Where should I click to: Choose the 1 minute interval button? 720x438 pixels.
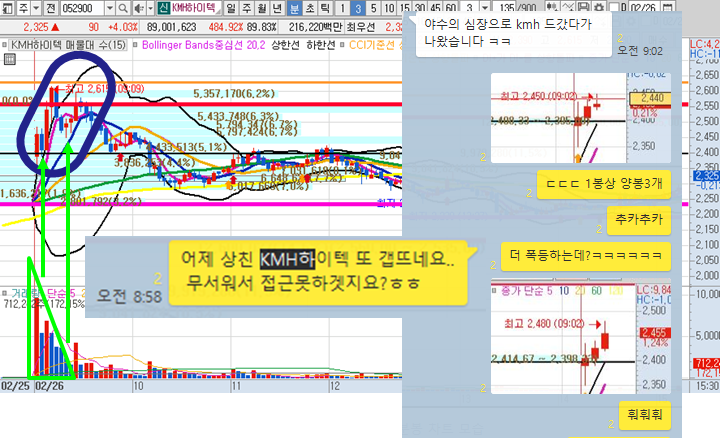[343, 8]
